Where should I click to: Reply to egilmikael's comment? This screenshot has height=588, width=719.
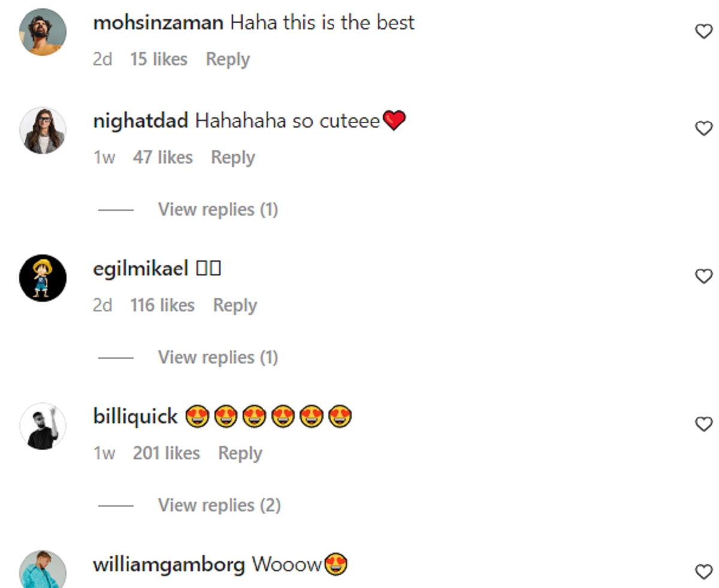pyautogui.click(x=235, y=306)
